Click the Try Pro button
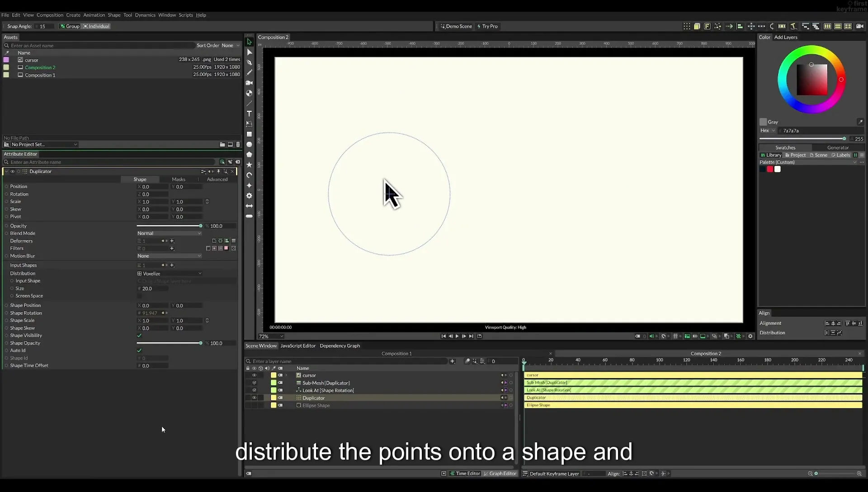This screenshot has width=868, height=492. [x=487, y=26]
